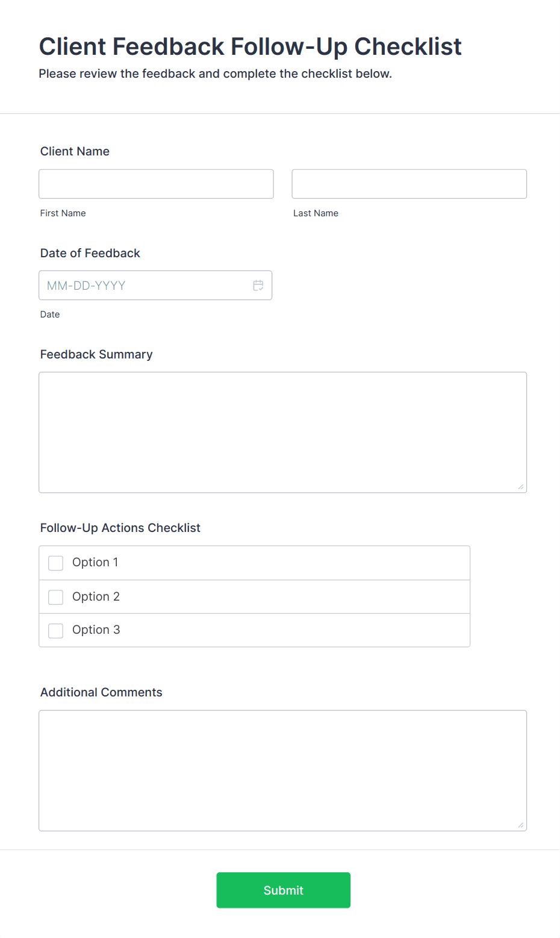
Task: Click the "Last Name" sublabel text
Action: pos(316,213)
